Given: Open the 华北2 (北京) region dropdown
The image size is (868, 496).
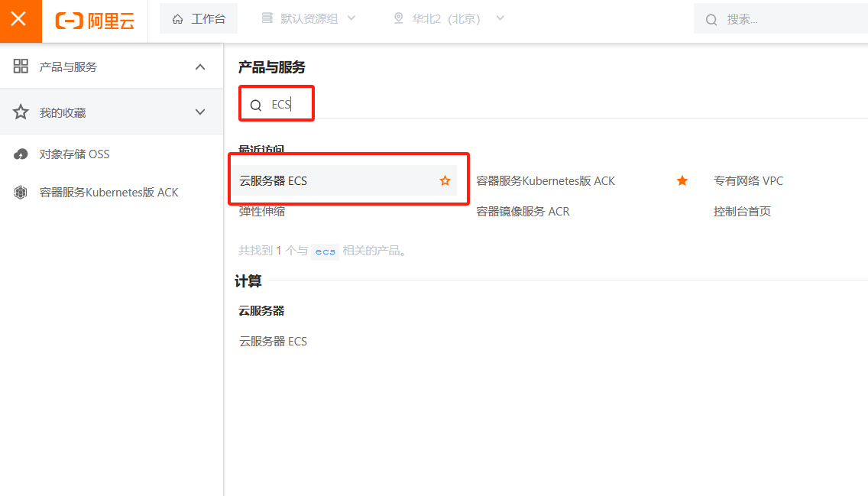Looking at the screenshot, I should 449,18.
